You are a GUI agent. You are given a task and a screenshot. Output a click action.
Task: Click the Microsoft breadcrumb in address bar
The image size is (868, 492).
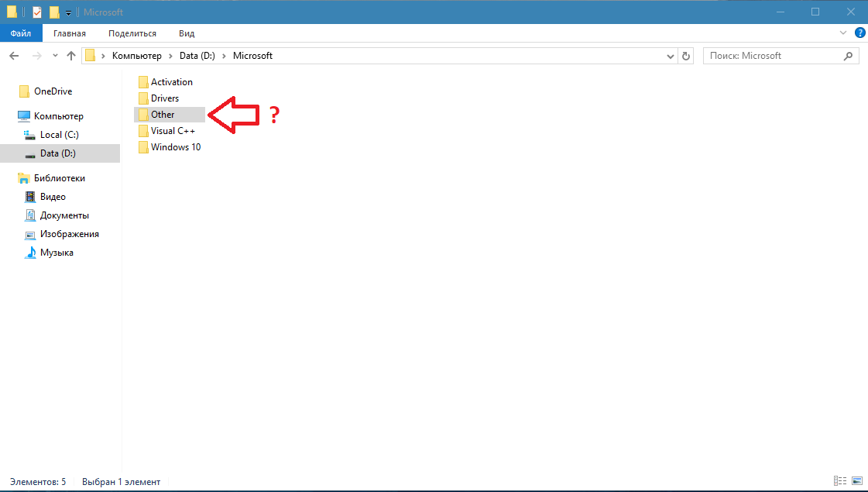pyautogui.click(x=252, y=56)
